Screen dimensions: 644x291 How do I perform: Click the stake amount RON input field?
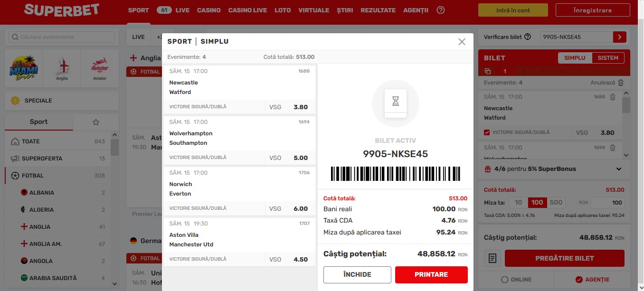pyautogui.click(x=608, y=203)
